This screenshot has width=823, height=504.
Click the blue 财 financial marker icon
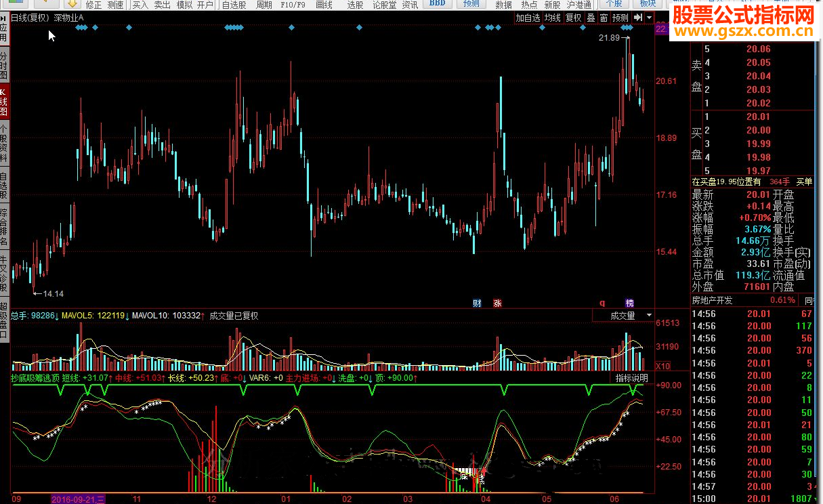pos(477,303)
